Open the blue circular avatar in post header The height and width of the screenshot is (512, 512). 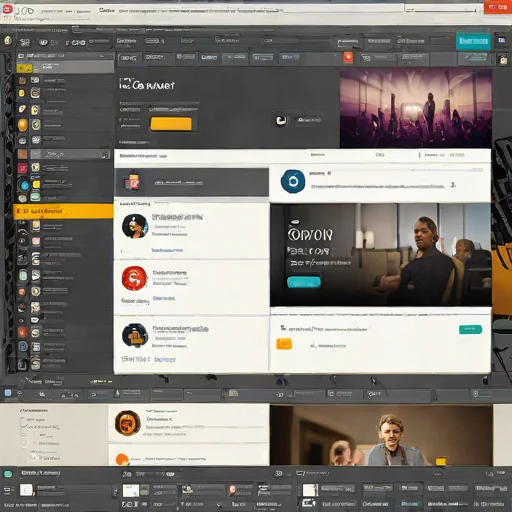click(x=293, y=181)
